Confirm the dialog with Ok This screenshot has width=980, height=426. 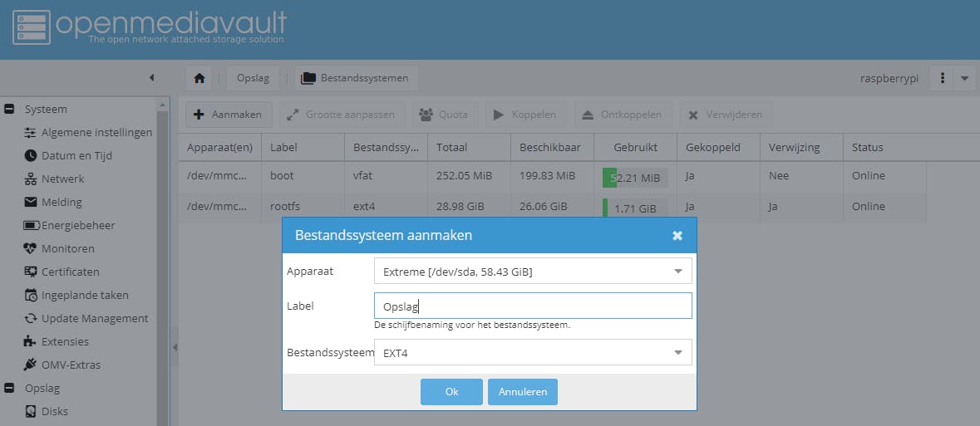[x=452, y=392]
